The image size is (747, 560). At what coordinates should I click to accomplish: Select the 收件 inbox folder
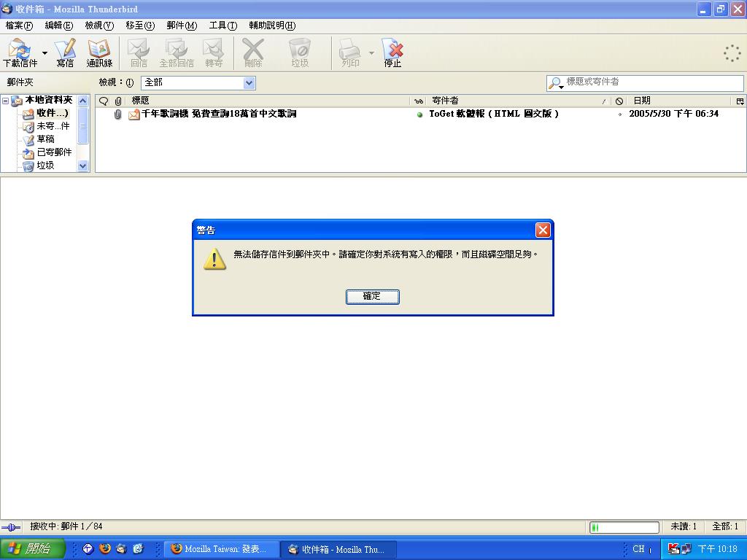[x=53, y=113]
